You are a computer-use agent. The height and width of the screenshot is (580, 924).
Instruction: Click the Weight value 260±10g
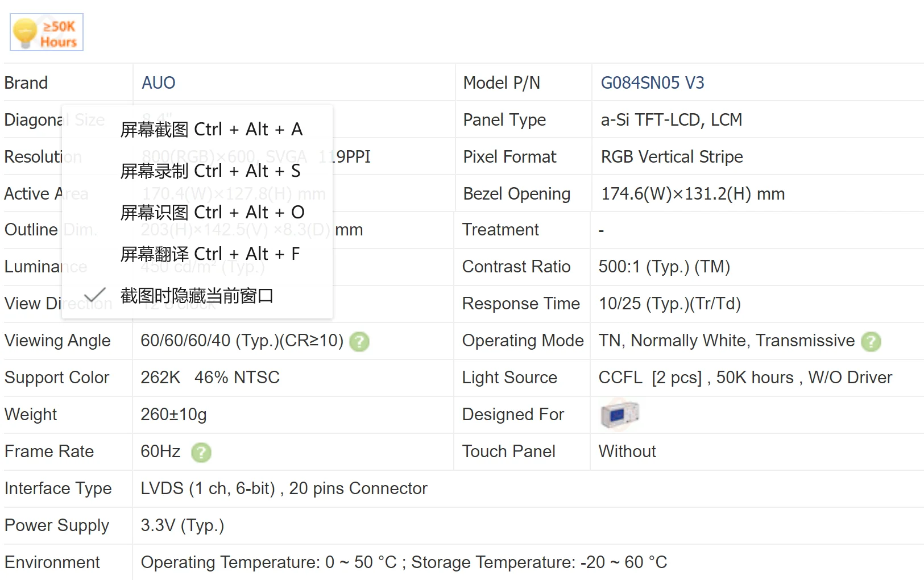click(x=173, y=415)
